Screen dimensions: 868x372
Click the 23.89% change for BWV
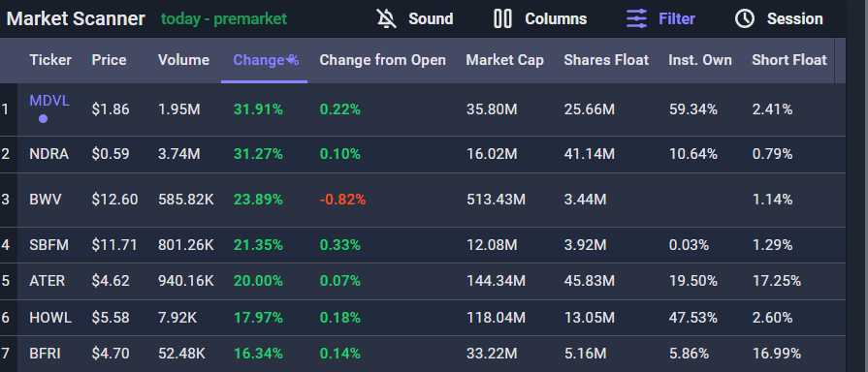click(x=258, y=199)
